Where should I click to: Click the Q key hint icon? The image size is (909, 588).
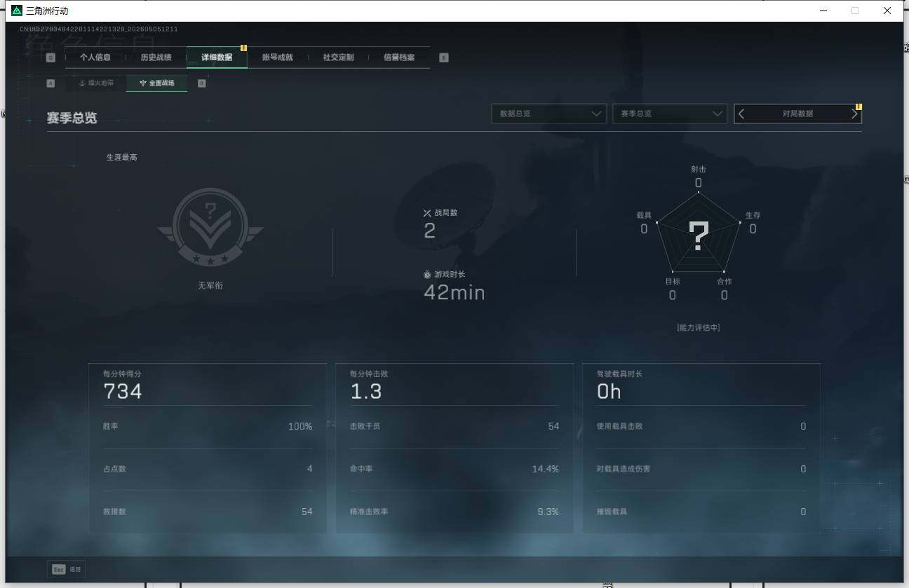[50, 57]
